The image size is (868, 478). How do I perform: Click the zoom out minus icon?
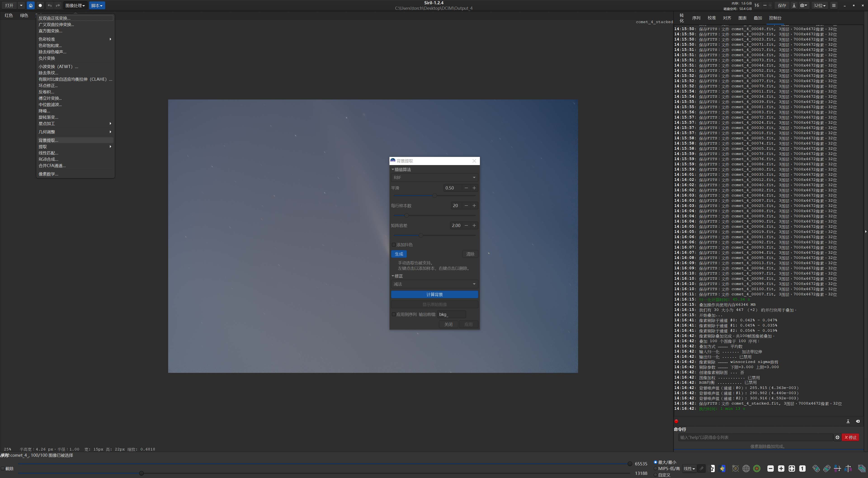(x=771, y=469)
